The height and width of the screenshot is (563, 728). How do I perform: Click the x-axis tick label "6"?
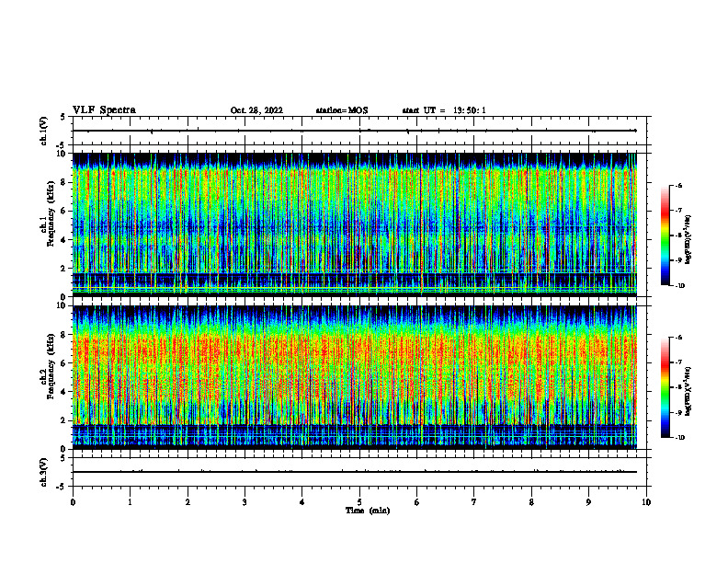(x=417, y=502)
